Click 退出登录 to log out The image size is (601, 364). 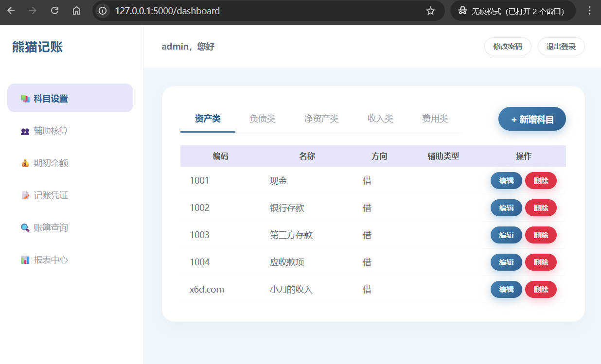click(561, 46)
